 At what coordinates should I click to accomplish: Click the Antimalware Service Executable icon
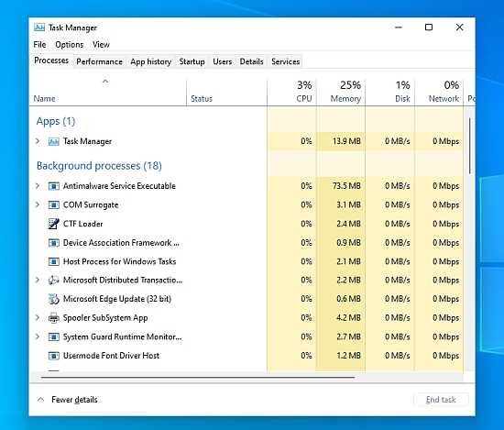(x=53, y=186)
